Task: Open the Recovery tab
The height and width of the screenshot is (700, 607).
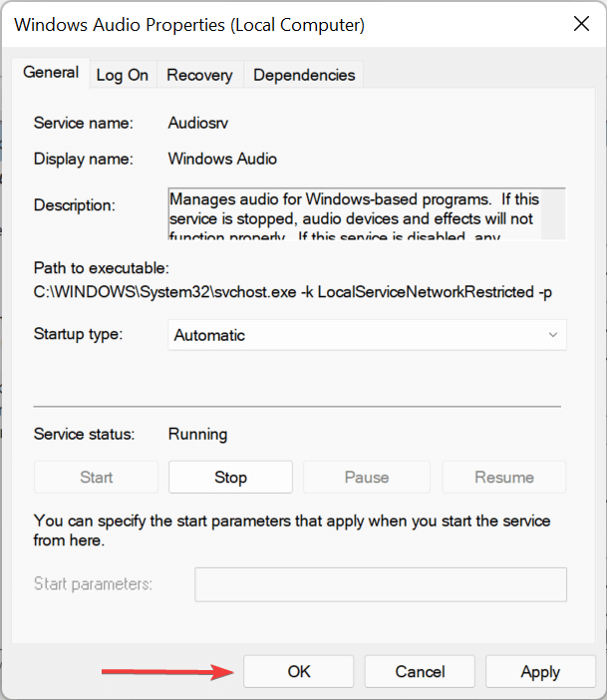Action: click(199, 75)
